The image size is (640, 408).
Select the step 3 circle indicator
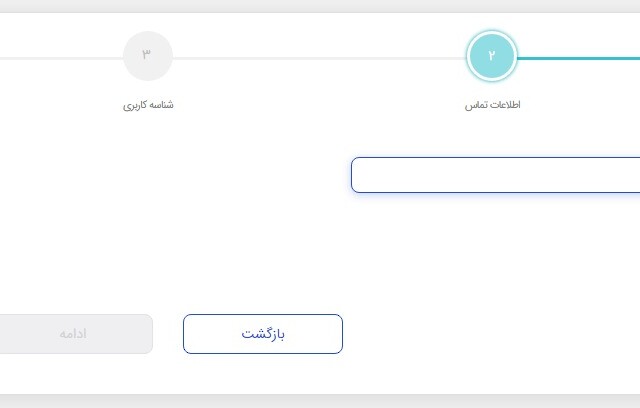point(148,56)
